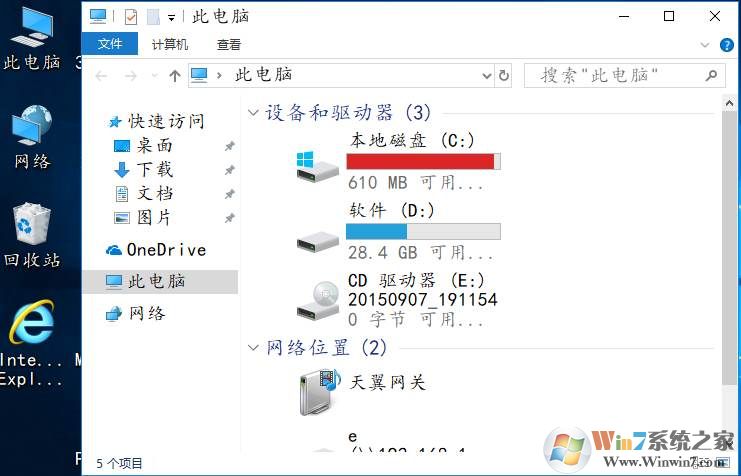Open the 文件 menu tab
741x476 pixels.
110,44
